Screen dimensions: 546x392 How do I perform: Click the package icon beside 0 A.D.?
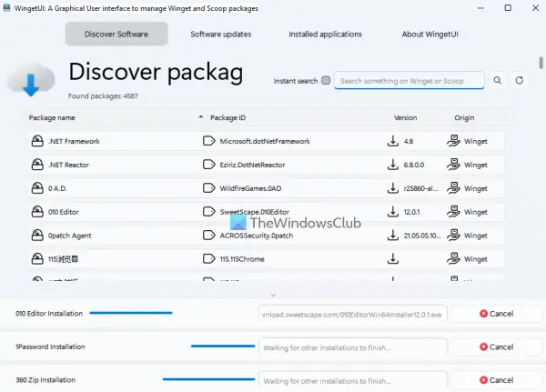click(37, 188)
